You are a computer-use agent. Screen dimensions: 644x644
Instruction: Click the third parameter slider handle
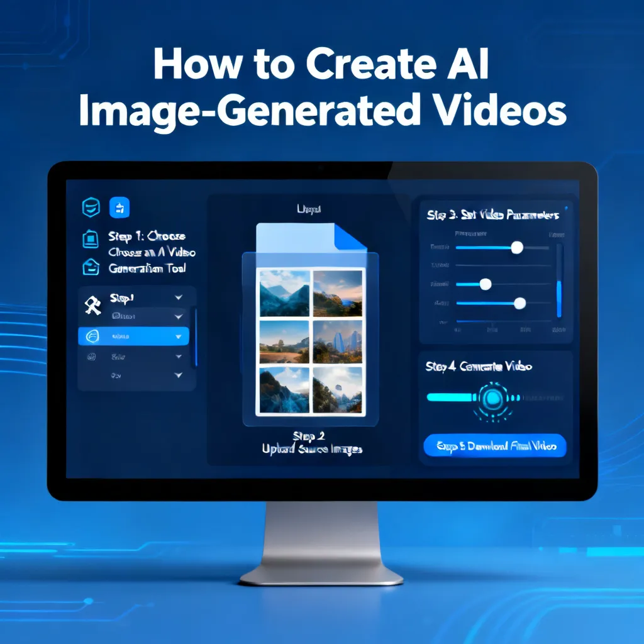click(x=486, y=284)
